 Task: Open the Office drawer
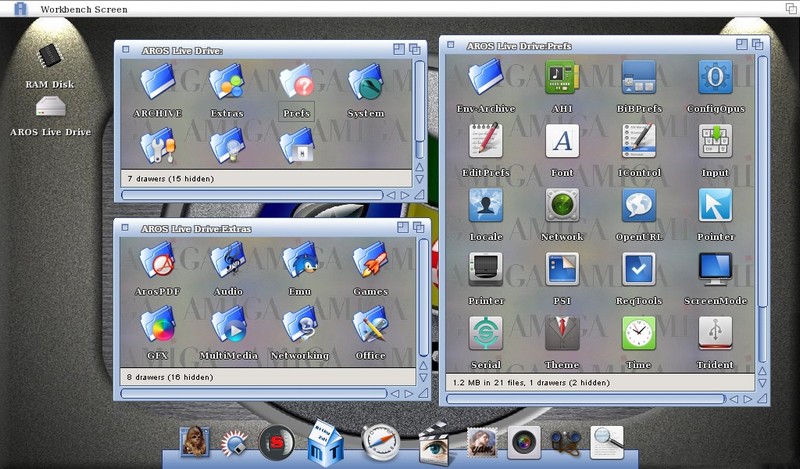pos(370,324)
